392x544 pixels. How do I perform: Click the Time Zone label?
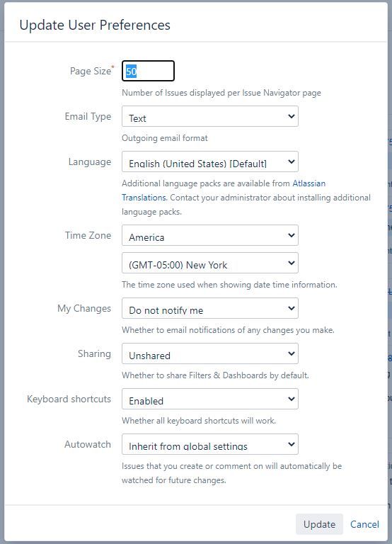click(x=88, y=235)
